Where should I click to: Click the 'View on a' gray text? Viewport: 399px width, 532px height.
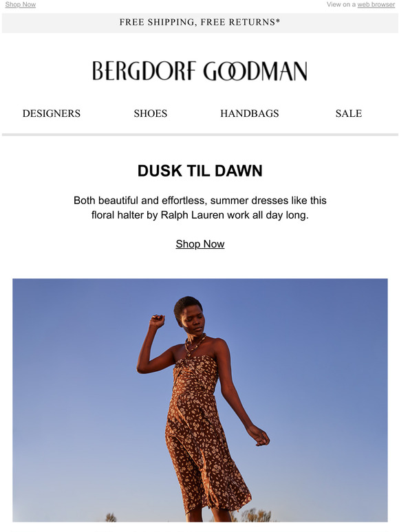(x=341, y=4)
